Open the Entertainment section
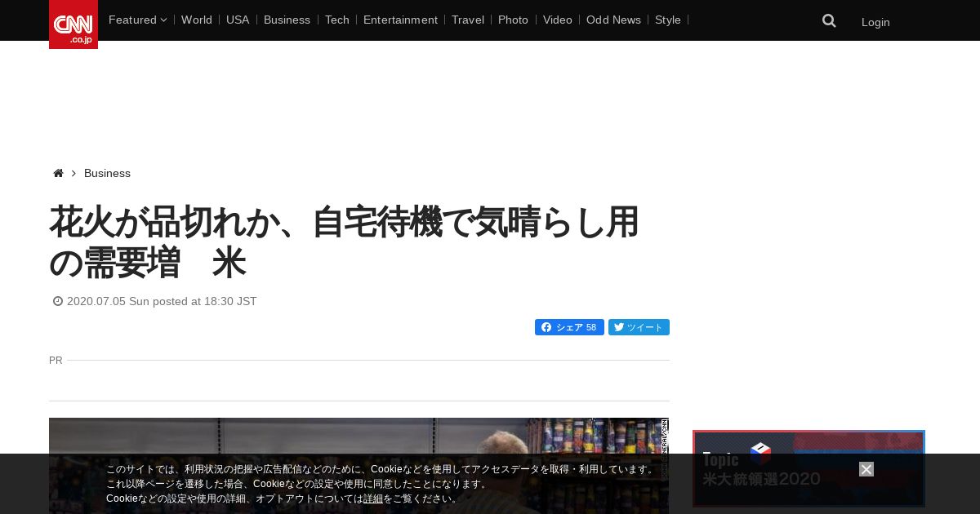Viewport: 980px width, 514px height. 400,20
